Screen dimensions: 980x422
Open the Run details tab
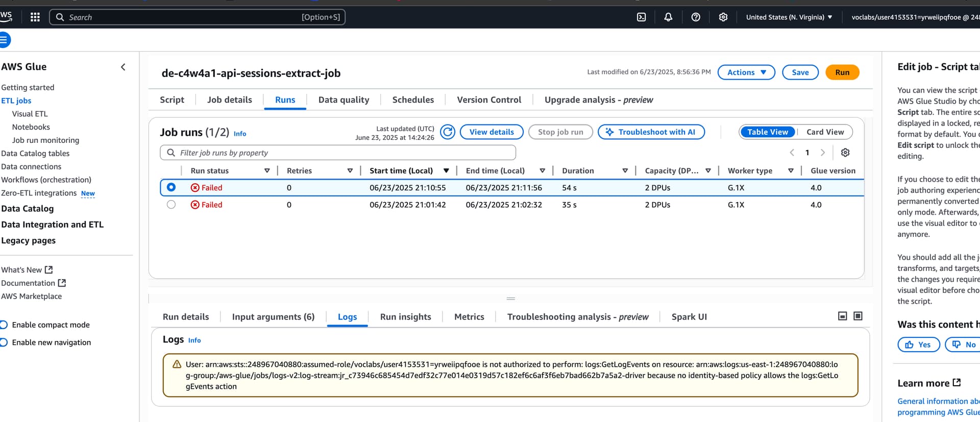tap(186, 317)
